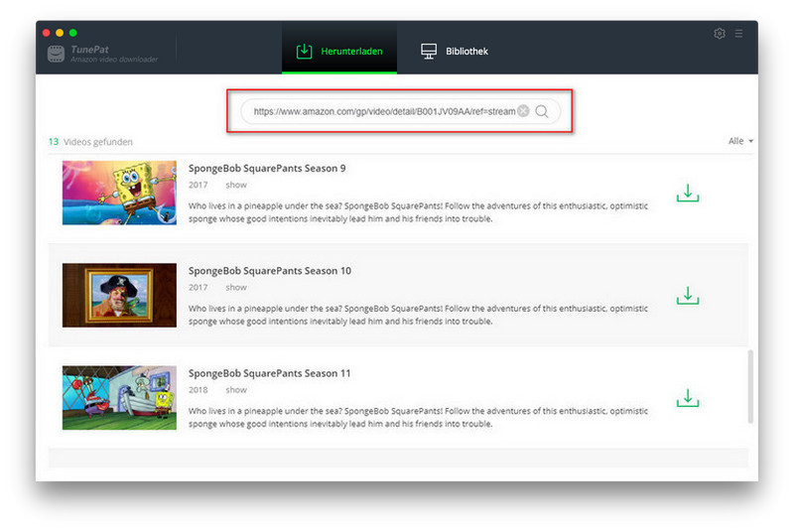Screen dimensions: 794x532
Task: Switch to the Bibliothek tab
Action: pos(455,52)
